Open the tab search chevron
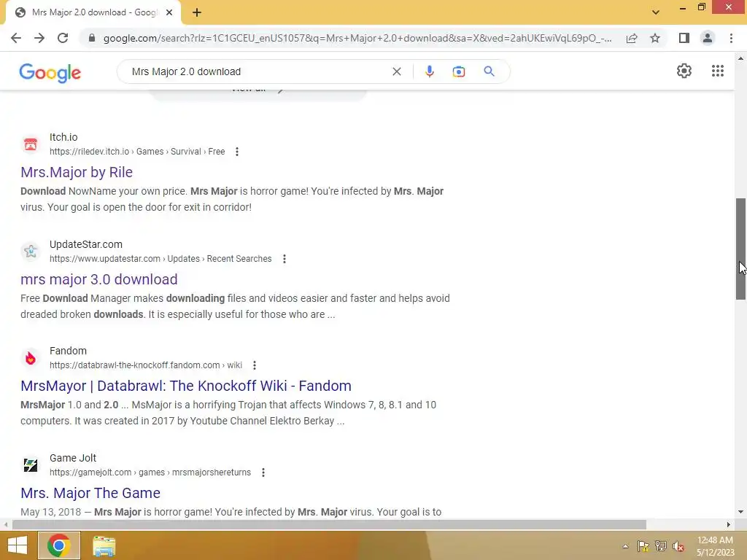Screen dimensions: 747x560 point(656,12)
